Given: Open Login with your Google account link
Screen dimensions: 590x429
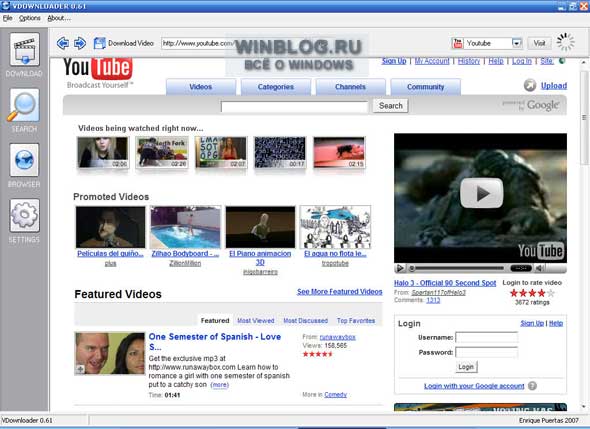Looking at the screenshot, I should pyautogui.click(x=474, y=386).
